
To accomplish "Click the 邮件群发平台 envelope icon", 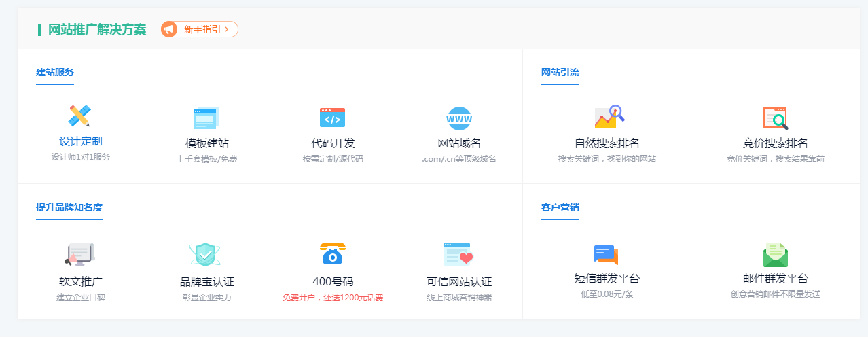I will click(x=776, y=255).
